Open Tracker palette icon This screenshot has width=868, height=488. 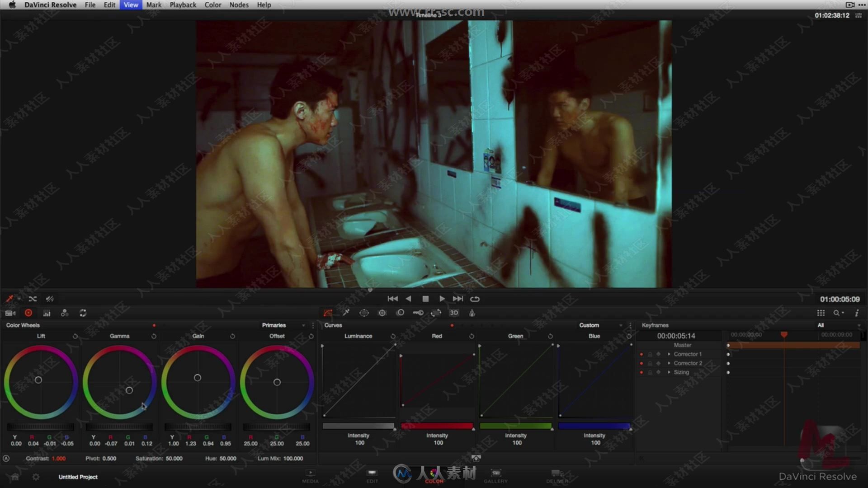[382, 313]
